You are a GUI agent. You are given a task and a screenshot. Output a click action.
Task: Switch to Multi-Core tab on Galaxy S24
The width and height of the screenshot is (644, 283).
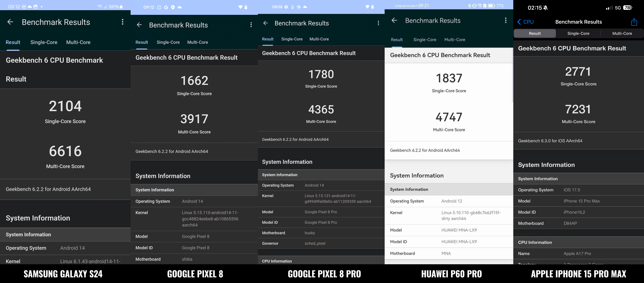coord(78,42)
